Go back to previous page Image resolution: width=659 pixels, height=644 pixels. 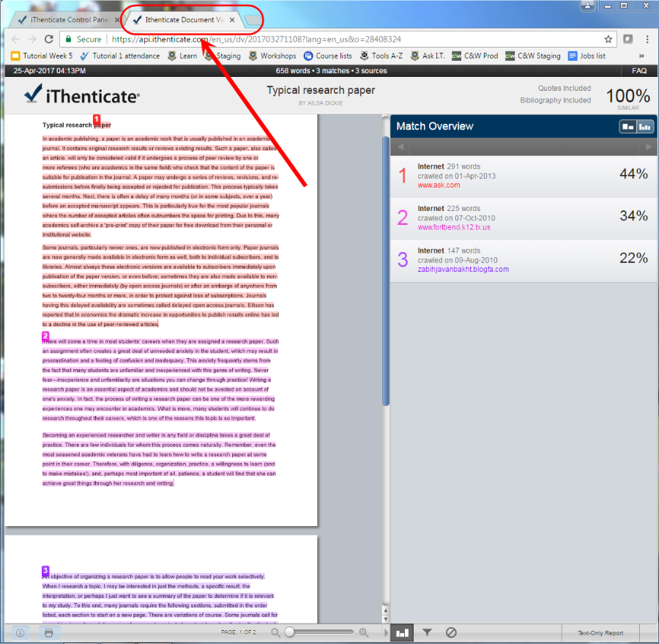tap(15, 39)
